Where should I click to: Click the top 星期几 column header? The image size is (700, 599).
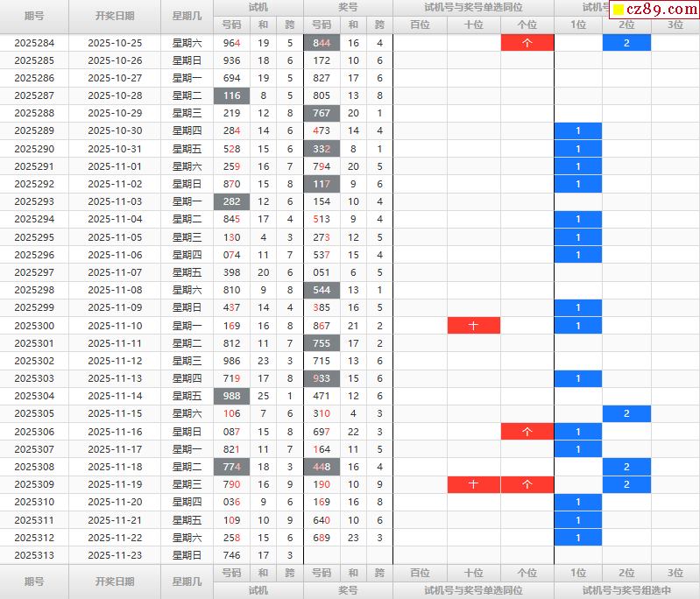(x=187, y=16)
